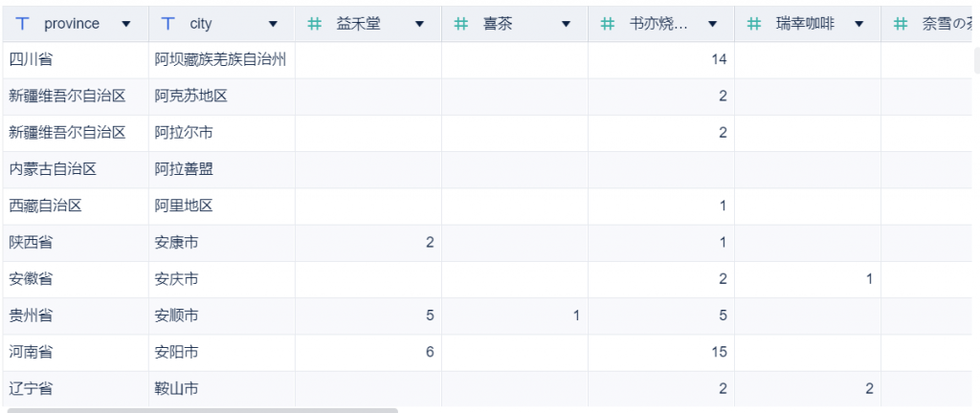Open the 书亦烧… column dropdown arrow
980x413 pixels.
pyautogui.click(x=712, y=24)
